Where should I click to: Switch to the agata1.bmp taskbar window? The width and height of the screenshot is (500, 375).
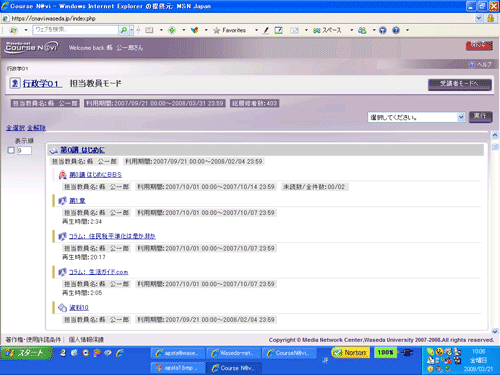coord(177,368)
